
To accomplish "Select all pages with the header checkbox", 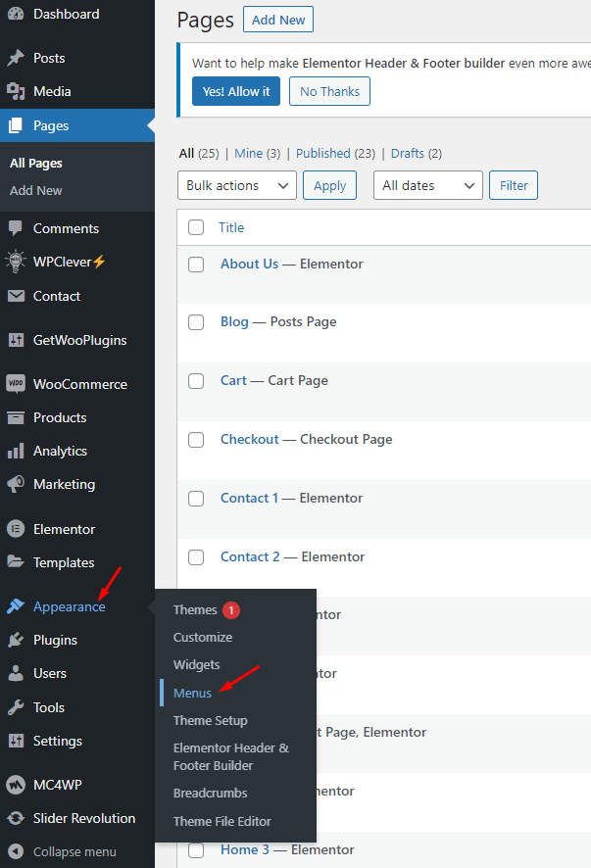I will point(196,227).
